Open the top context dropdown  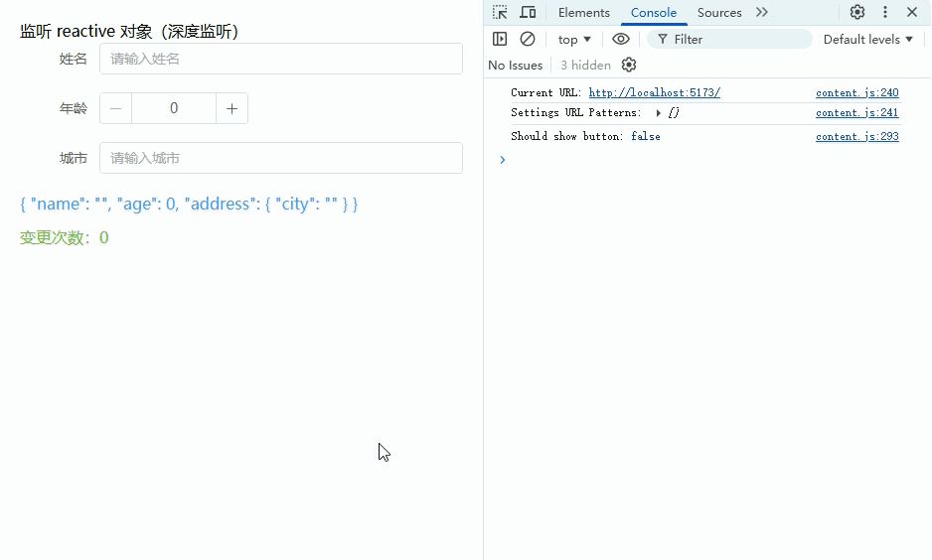click(574, 39)
